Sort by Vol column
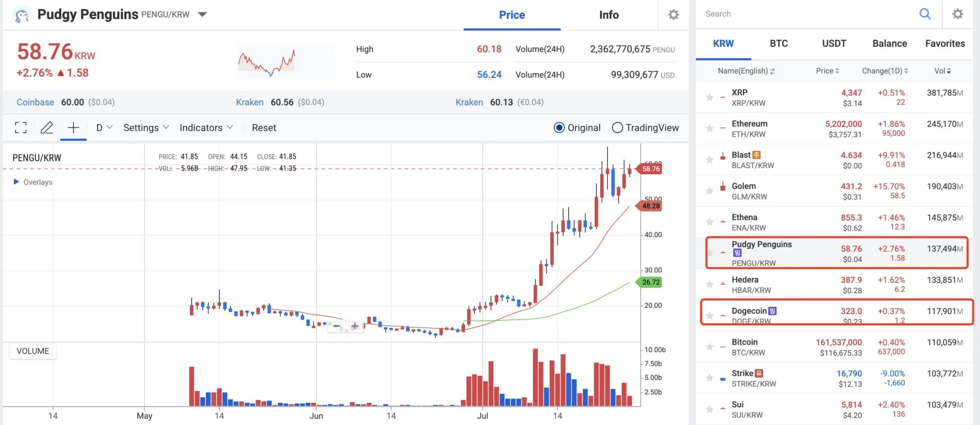 tap(943, 71)
